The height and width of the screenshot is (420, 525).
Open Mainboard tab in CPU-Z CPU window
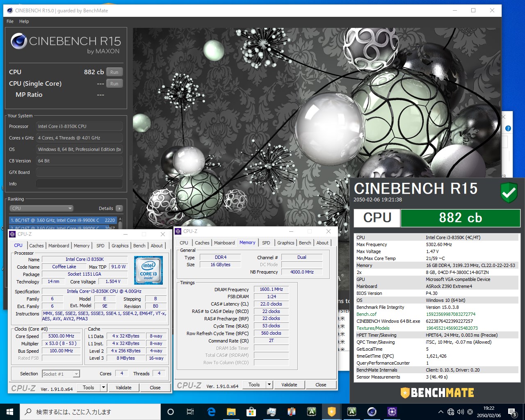point(59,246)
